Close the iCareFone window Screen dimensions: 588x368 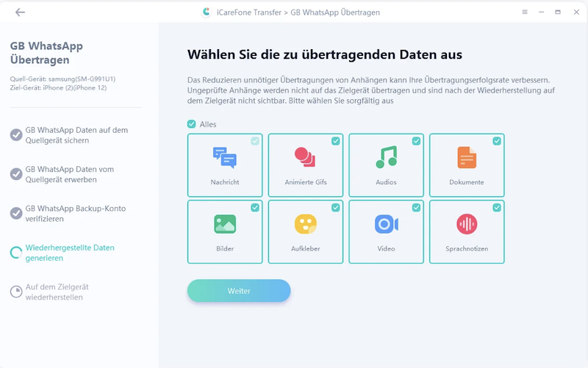pyautogui.click(x=576, y=12)
